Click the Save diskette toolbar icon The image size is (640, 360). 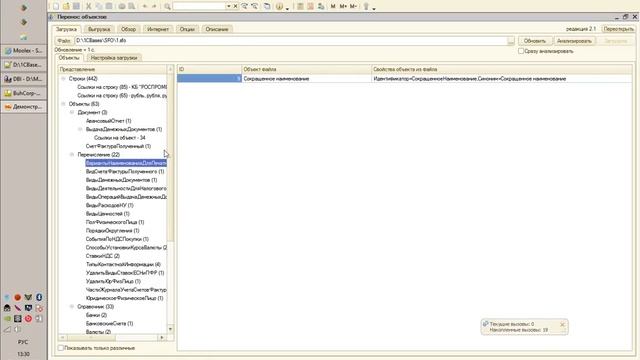76,6
